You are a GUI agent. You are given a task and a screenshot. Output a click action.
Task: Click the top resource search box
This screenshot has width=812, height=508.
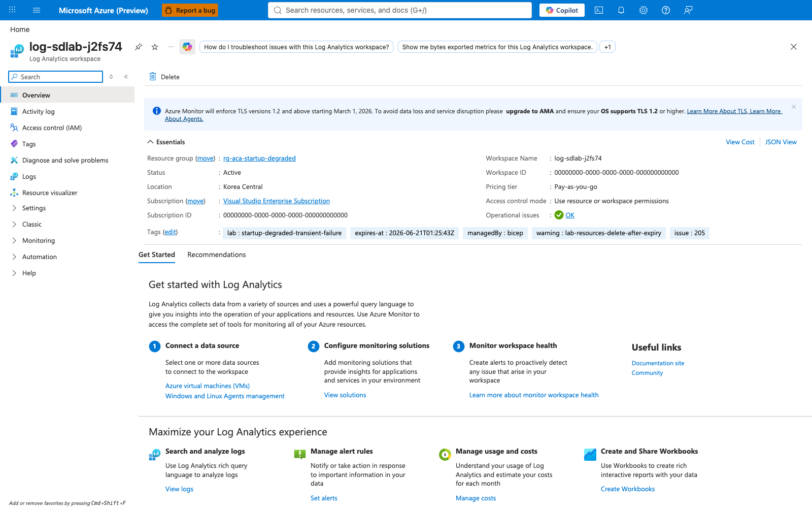pos(400,10)
